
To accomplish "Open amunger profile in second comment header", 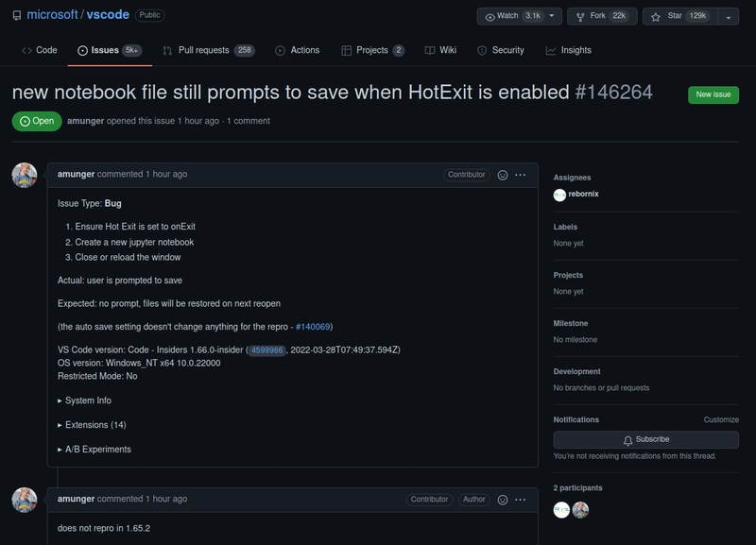I will [x=76, y=500].
